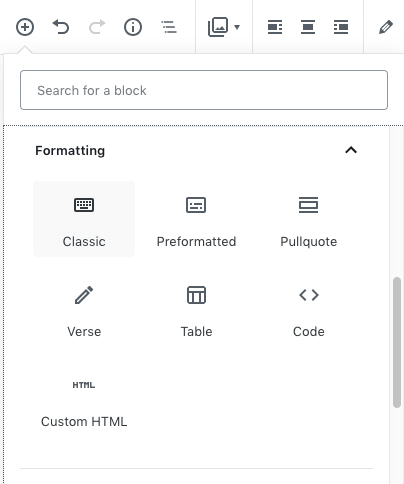The width and height of the screenshot is (404, 484).
Task: Align the block center
Action: tap(308, 27)
